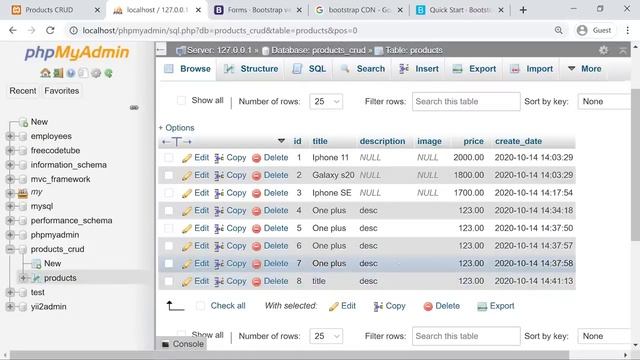Click the browser address bar
The image size is (640, 360).
point(310,30)
